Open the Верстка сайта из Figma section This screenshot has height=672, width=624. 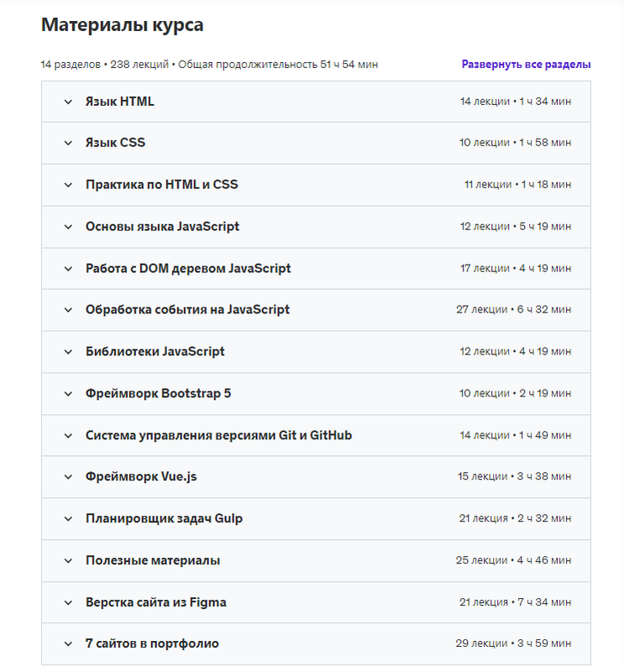click(x=155, y=602)
